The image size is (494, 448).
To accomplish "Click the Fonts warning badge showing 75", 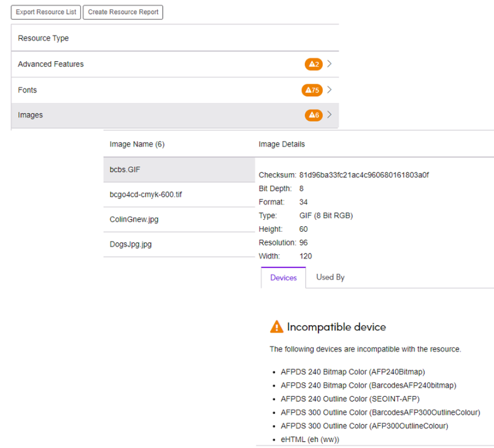I will (312, 90).
